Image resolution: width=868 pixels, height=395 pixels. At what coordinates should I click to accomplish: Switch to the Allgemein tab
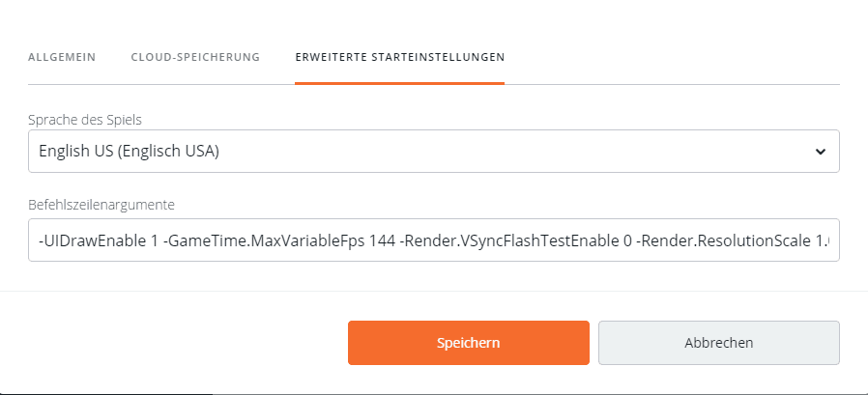[x=62, y=57]
